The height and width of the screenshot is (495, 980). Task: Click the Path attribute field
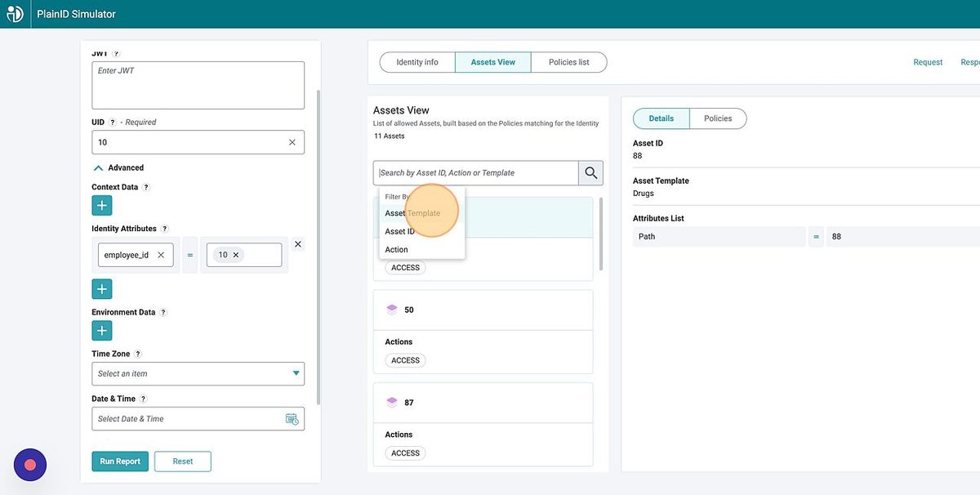click(719, 237)
